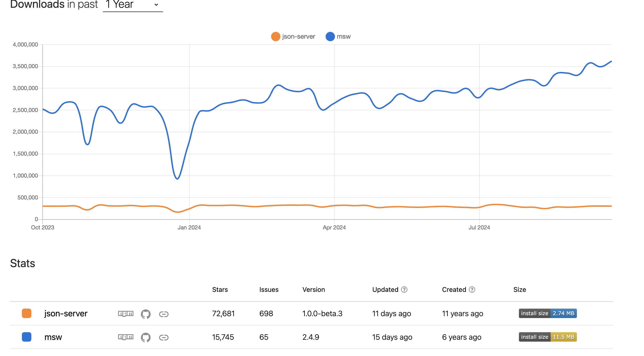Click msw package name link

point(53,337)
